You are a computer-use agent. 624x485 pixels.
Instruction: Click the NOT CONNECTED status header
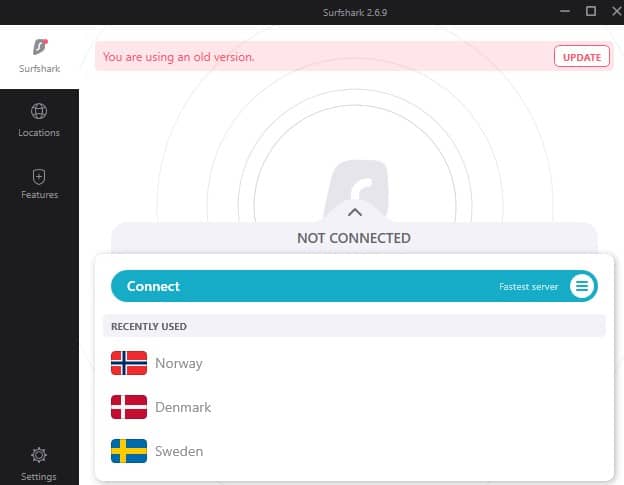[354, 238]
